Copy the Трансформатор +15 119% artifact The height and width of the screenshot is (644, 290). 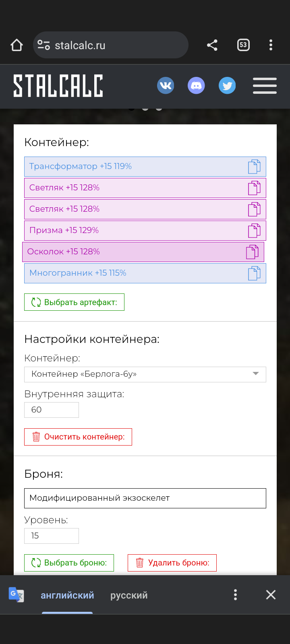click(x=254, y=167)
